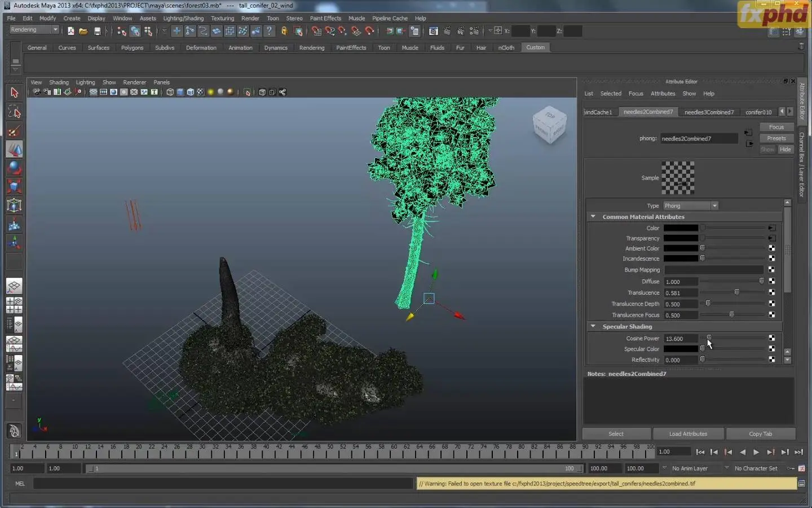Save scene with the floppy disk icon
This screenshot has width=812, height=508.
(97, 31)
